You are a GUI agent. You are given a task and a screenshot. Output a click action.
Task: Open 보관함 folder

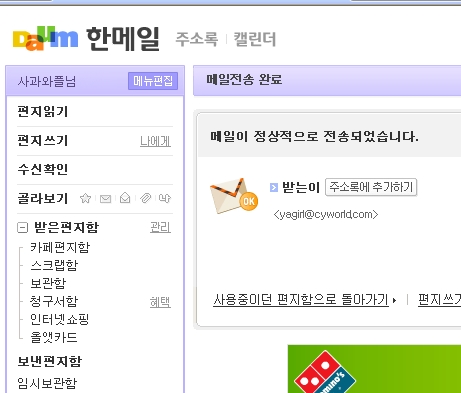click(x=48, y=283)
